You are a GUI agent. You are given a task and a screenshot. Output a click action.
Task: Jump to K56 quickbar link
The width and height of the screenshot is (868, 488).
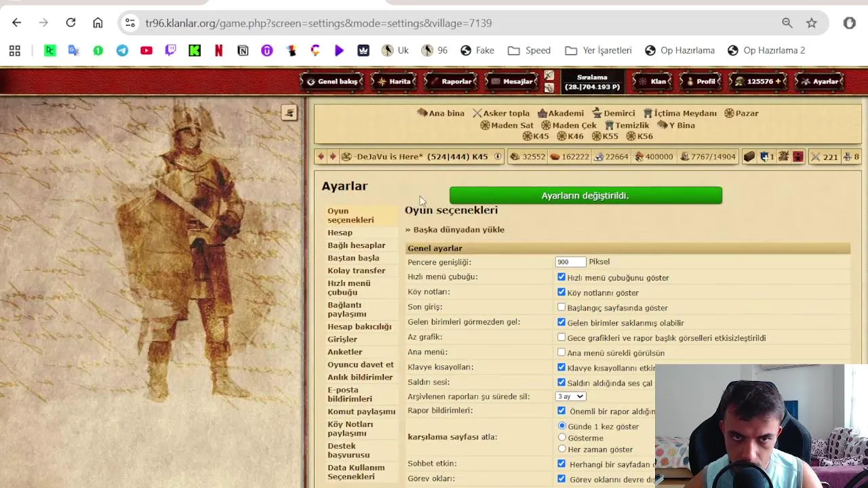[x=640, y=136]
